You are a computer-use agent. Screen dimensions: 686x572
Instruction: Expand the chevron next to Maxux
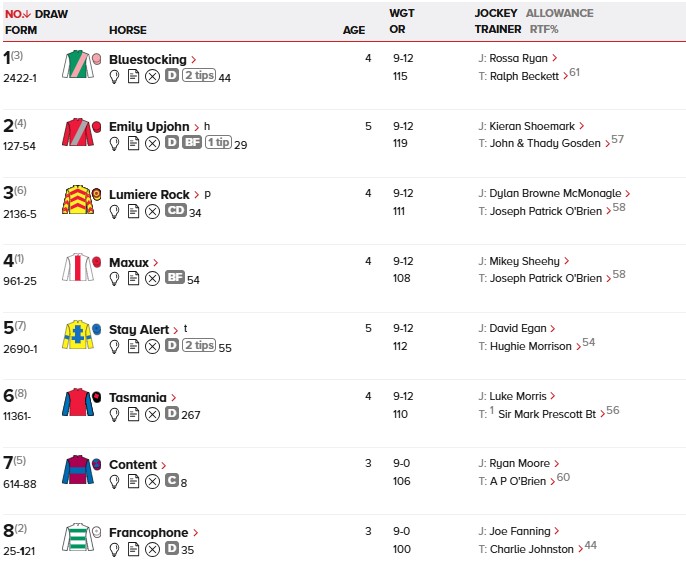pyautogui.click(x=157, y=263)
